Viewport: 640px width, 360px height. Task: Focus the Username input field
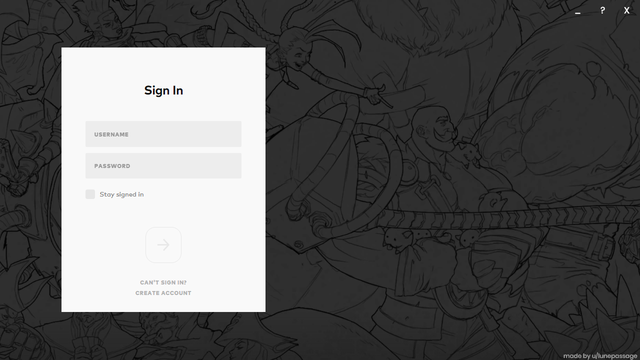coord(163,134)
